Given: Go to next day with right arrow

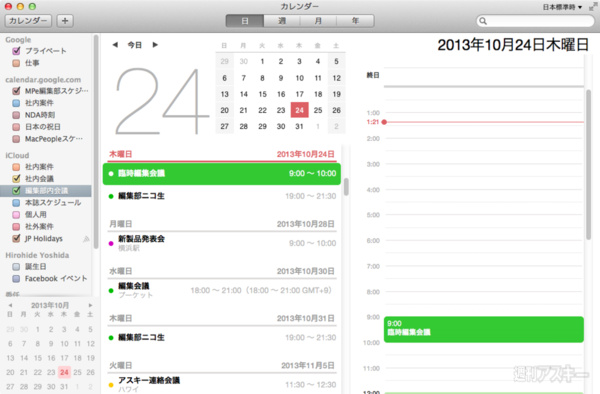Looking at the screenshot, I should (155, 45).
